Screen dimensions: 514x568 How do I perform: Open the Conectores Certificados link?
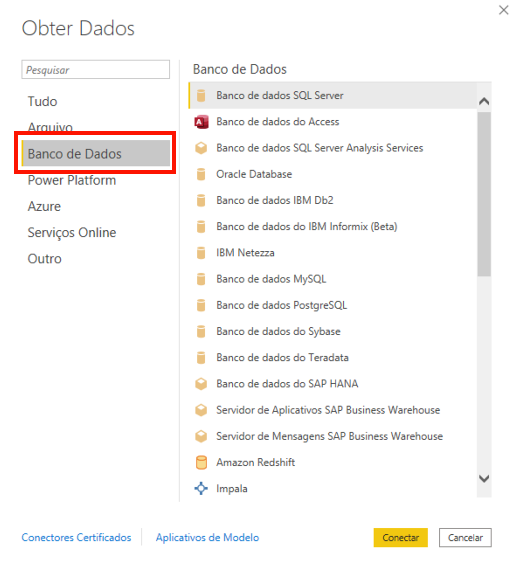[76, 537]
